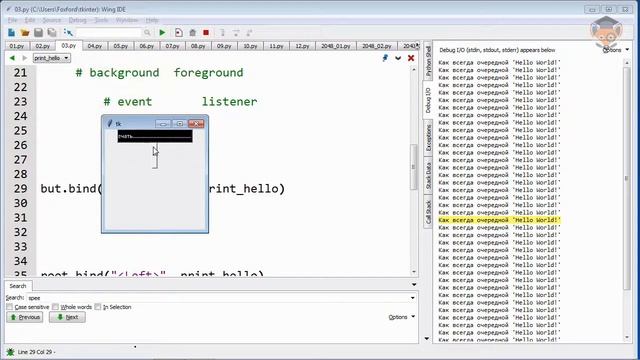Click the toolbar search magnifier icon
This screenshot has width=640, height=360.
click(147, 33)
